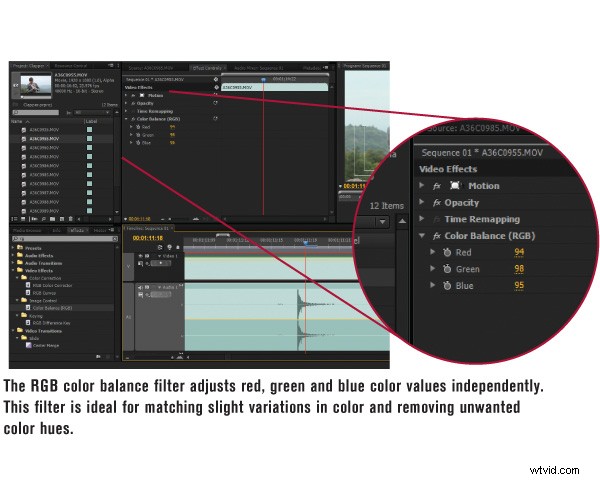
Task: Open the Metadata tab
Action: coord(311,68)
